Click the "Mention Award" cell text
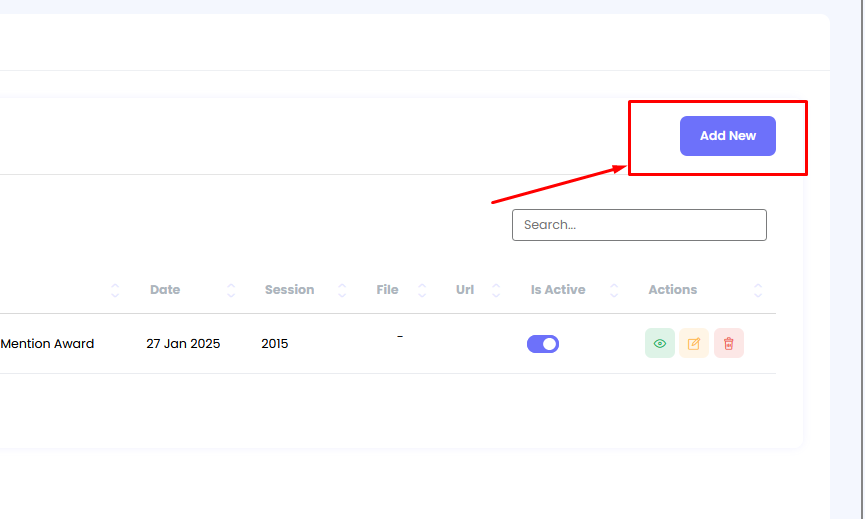This screenshot has height=519, width=865. click(x=47, y=344)
